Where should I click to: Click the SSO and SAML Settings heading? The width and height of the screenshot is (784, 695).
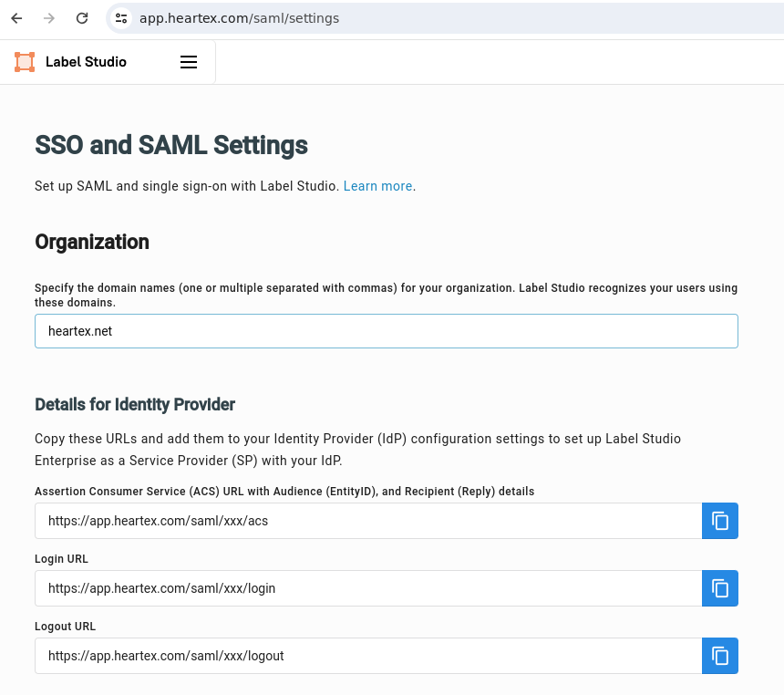coord(171,145)
